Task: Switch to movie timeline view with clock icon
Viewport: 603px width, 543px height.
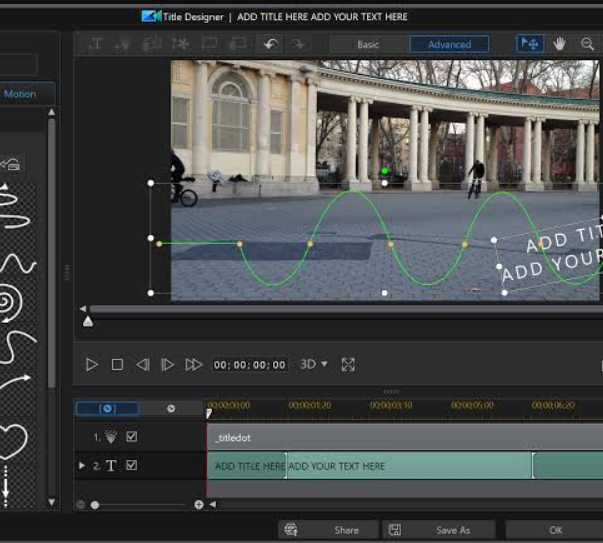Action: (171, 408)
